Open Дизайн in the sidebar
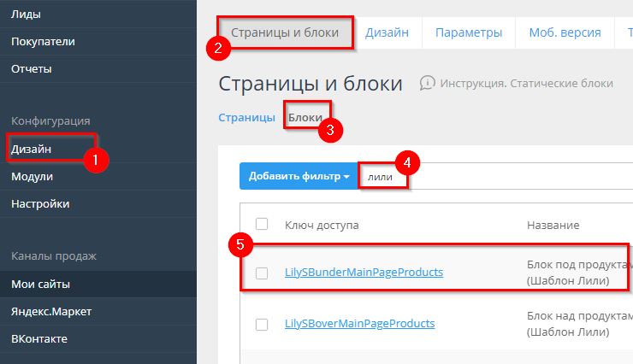633x364 pixels. pos(32,149)
